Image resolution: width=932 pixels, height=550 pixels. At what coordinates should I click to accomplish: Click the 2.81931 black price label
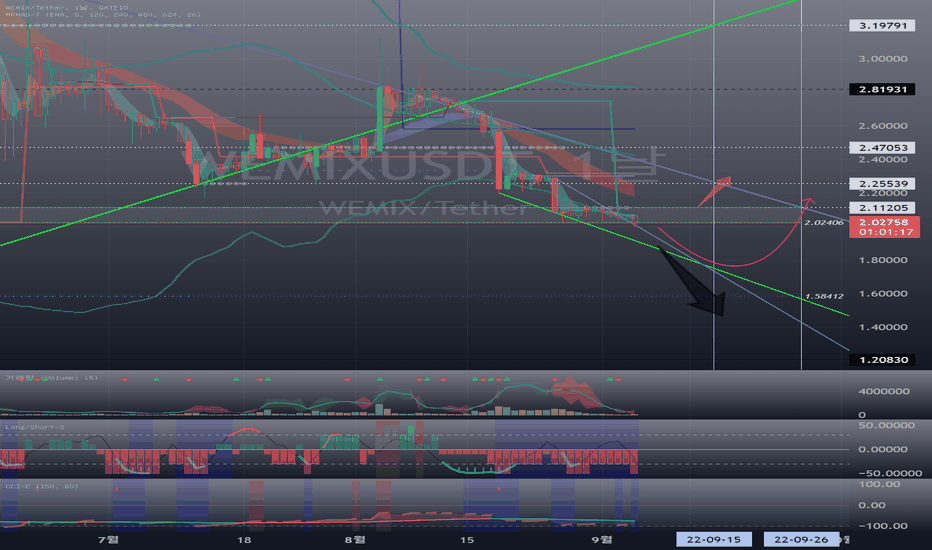click(x=882, y=89)
